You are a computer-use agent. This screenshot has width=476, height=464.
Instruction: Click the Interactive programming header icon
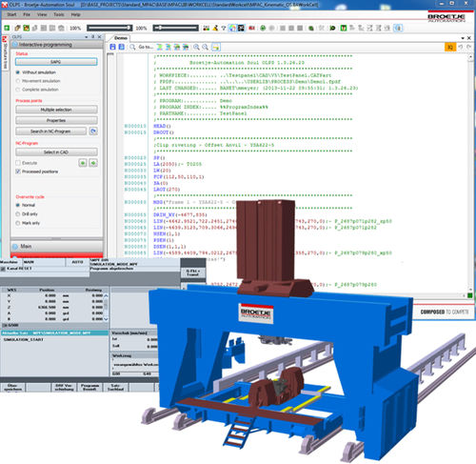[15, 45]
